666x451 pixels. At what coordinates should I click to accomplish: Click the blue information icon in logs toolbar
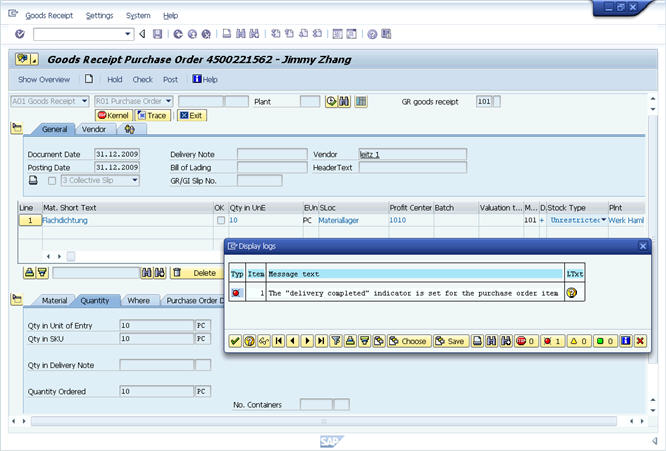625,341
